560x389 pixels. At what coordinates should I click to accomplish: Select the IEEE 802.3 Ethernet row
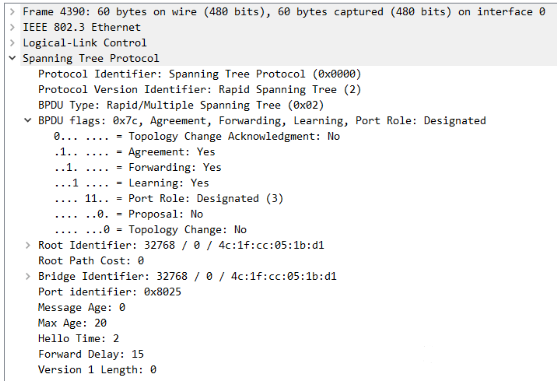tap(82, 27)
